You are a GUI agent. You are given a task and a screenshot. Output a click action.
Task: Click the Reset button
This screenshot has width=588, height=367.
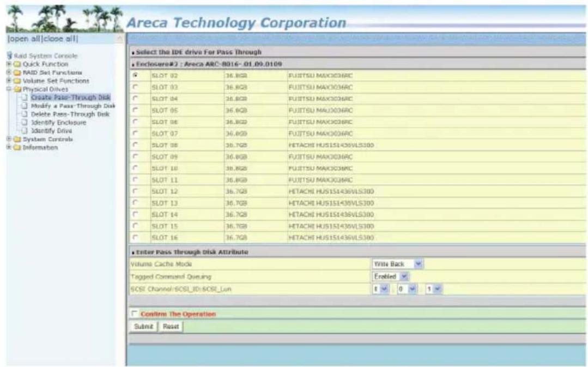[x=171, y=327]
